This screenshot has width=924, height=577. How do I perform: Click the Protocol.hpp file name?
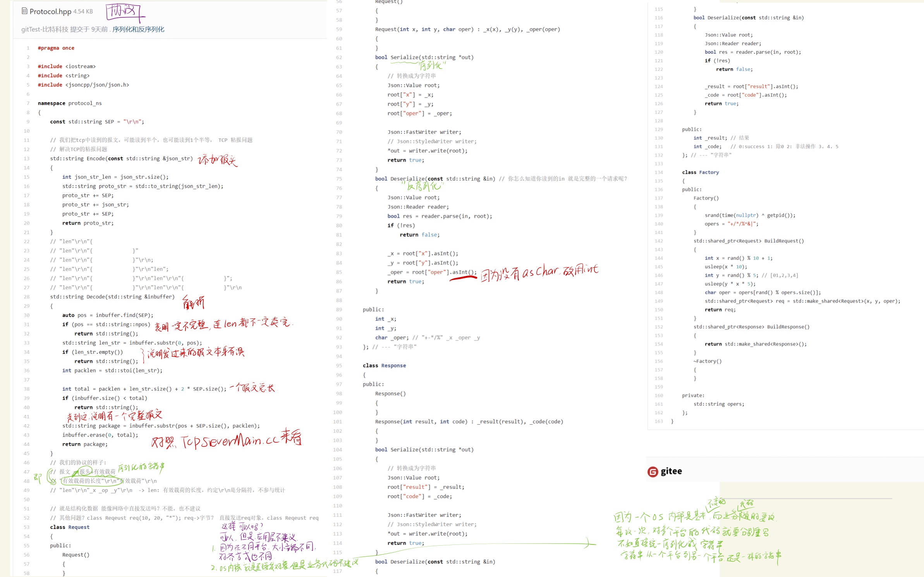click(x=50, y=12)
